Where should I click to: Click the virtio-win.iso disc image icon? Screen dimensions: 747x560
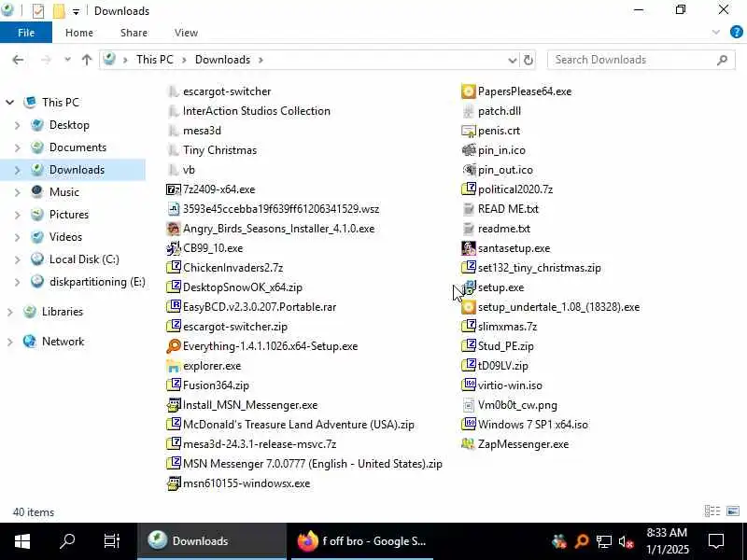[x=469, y=385]
